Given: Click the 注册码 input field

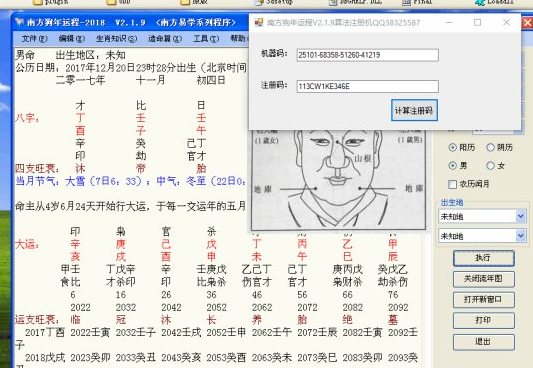Looking at the screenshot, I should [x=367, y=86].
